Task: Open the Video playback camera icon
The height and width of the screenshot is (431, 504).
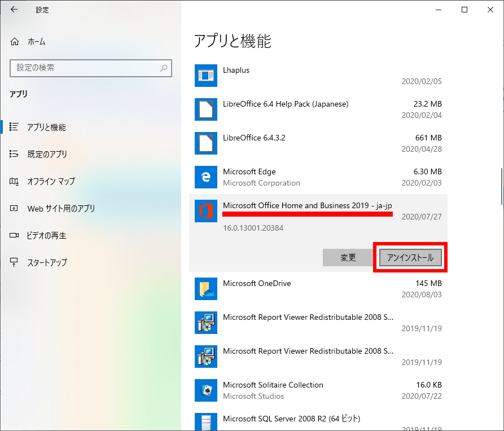Action: tap(14, 235)
